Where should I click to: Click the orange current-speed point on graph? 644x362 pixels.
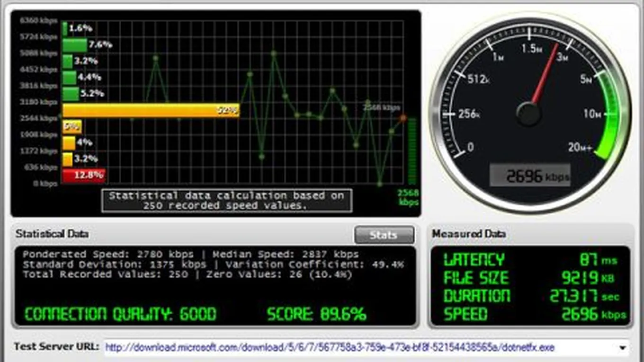point(403,118)
